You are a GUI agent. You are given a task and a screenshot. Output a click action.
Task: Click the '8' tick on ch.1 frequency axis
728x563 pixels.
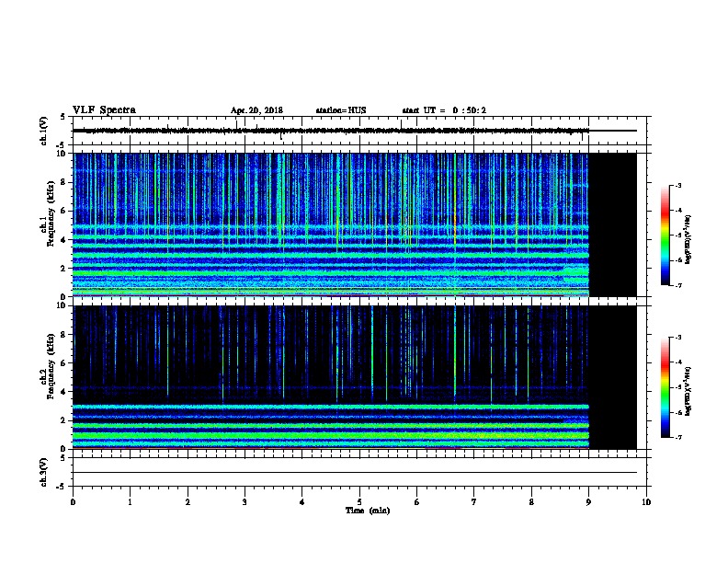click(x=64, y=182)
